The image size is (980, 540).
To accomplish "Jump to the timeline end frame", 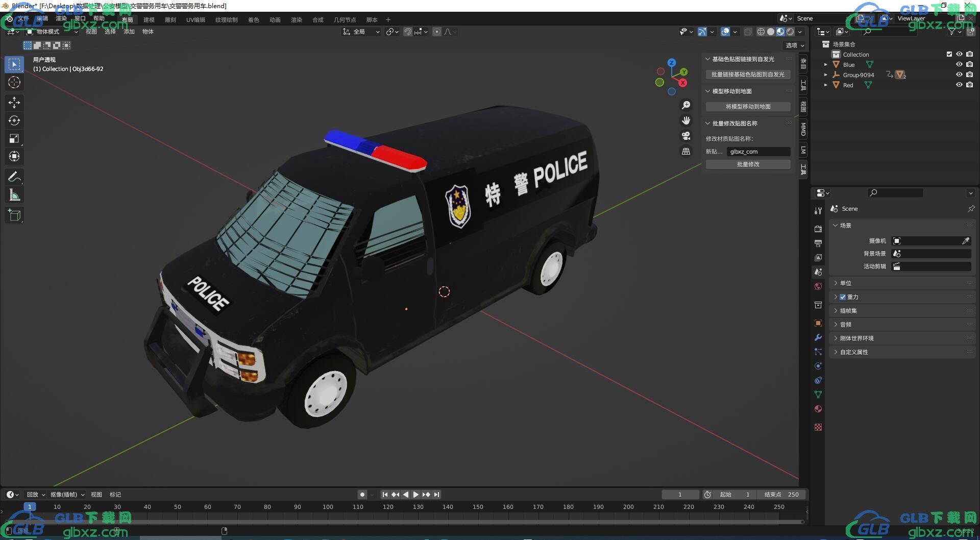I will 436,495.
